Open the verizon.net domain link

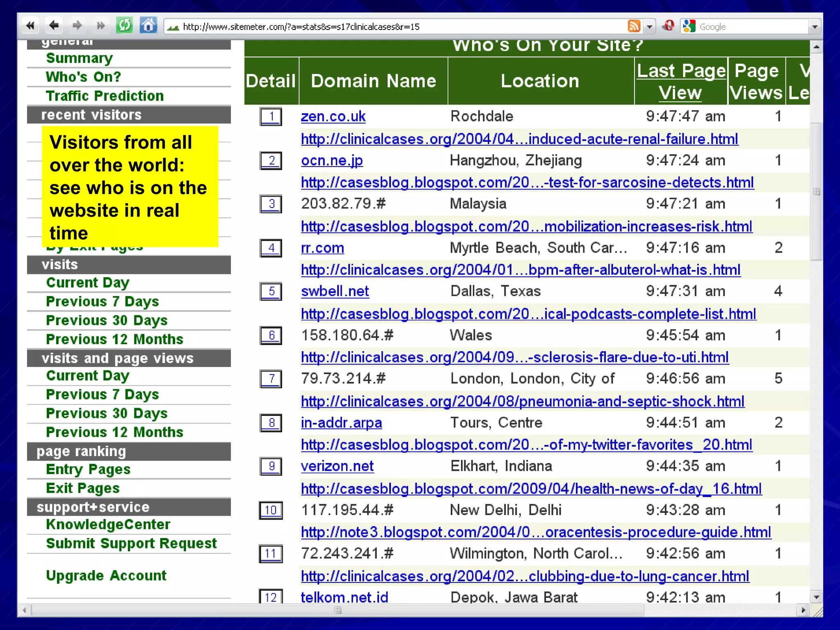(x=337, y=466)
